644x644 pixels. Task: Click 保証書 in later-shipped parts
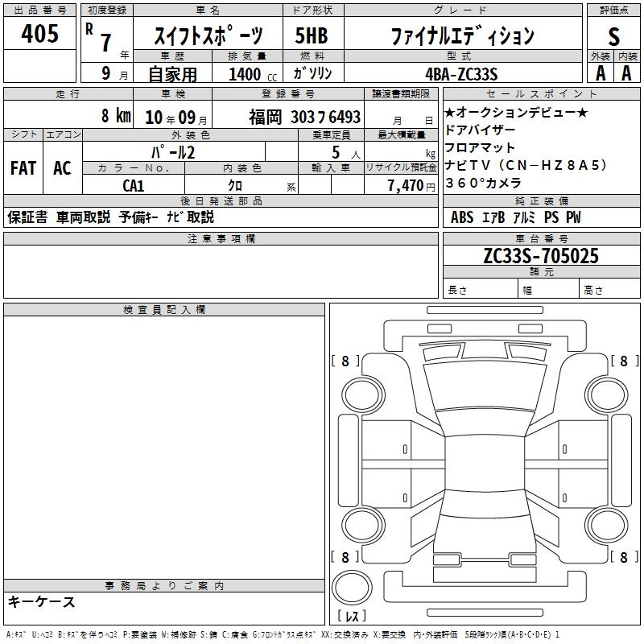click(27, 217)
